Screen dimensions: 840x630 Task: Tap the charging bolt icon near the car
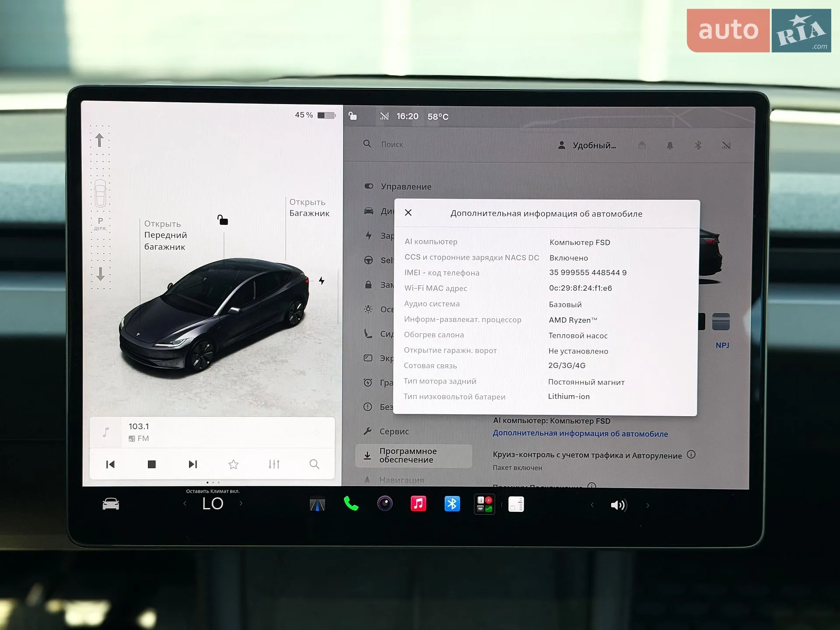click(322, 281)
